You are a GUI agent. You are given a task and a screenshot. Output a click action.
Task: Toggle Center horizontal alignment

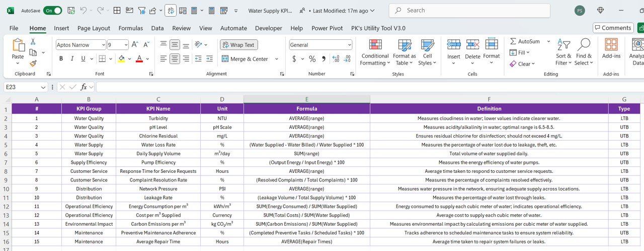click(175, 59)
